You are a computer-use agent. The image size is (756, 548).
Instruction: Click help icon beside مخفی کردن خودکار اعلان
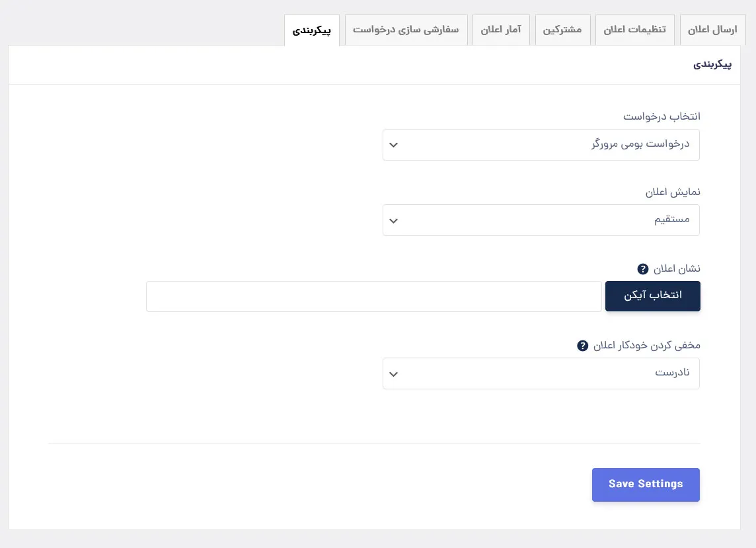point(582,346)
